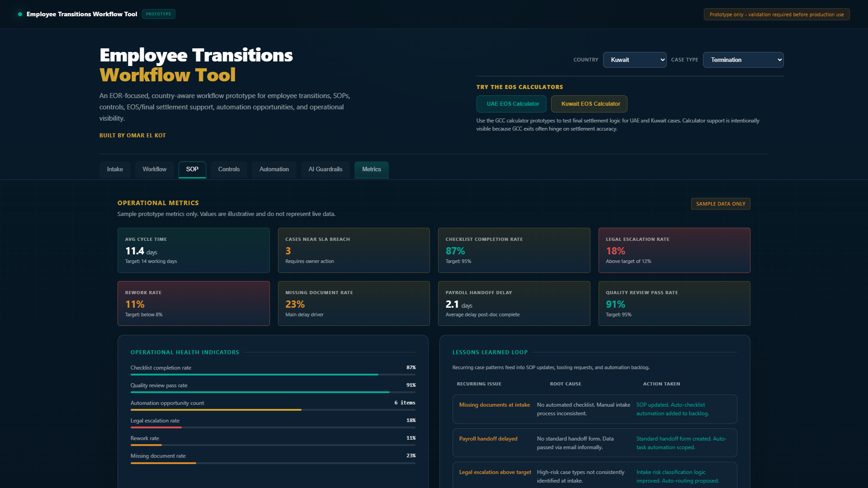Screen dimensions: 868x488
Task: Click the 'Missing documents at intake' issue
Action: 495,405
